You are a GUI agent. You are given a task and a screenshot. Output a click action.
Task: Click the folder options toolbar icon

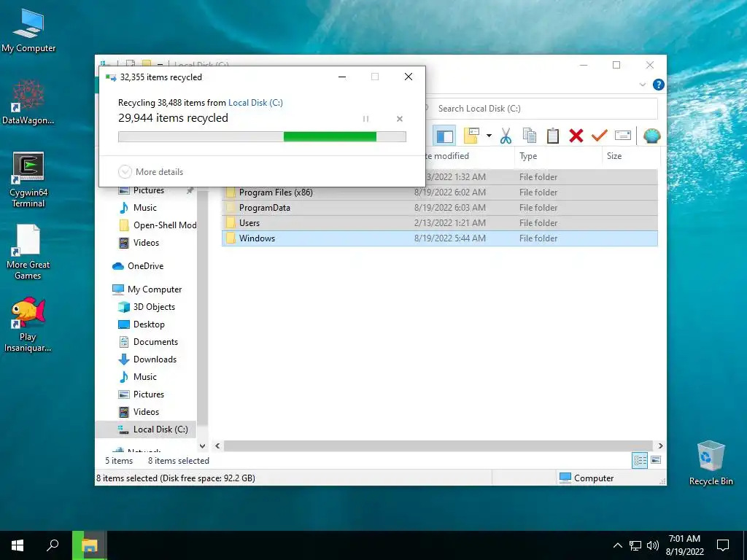[471, 136]
